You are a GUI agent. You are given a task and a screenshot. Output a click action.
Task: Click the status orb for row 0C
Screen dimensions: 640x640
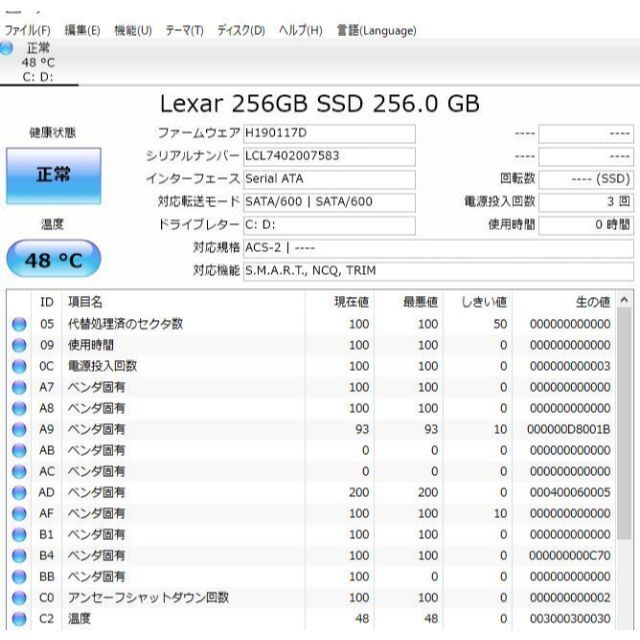click(19, 366)
